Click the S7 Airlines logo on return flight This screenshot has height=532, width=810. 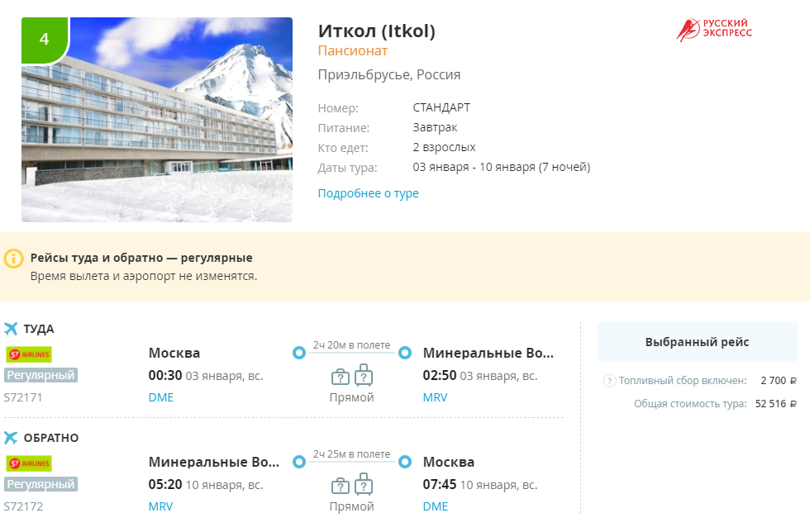[x=29, y=463]
